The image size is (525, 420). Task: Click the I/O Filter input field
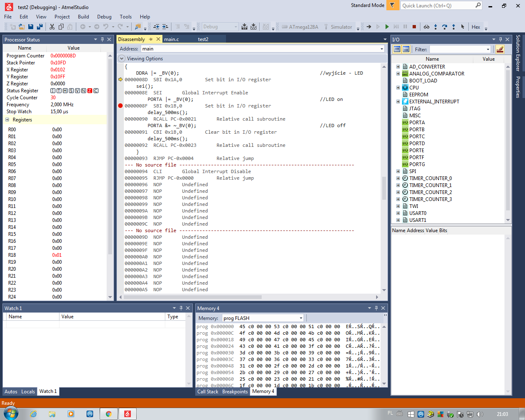tap(457, 49)
